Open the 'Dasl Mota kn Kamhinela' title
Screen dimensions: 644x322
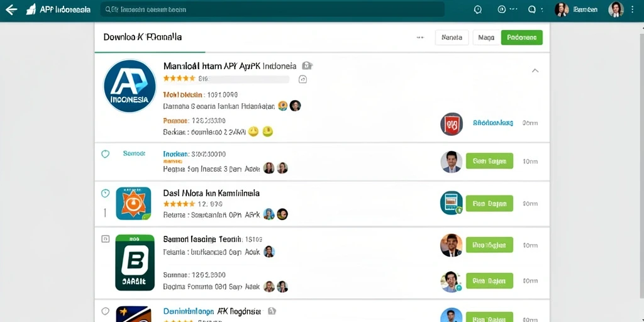(211, 193)
